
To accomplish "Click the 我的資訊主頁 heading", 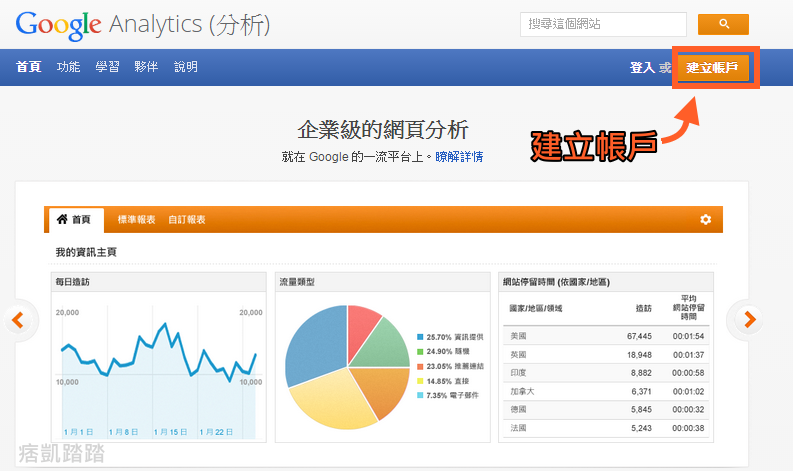I will (x=86, y=252).
